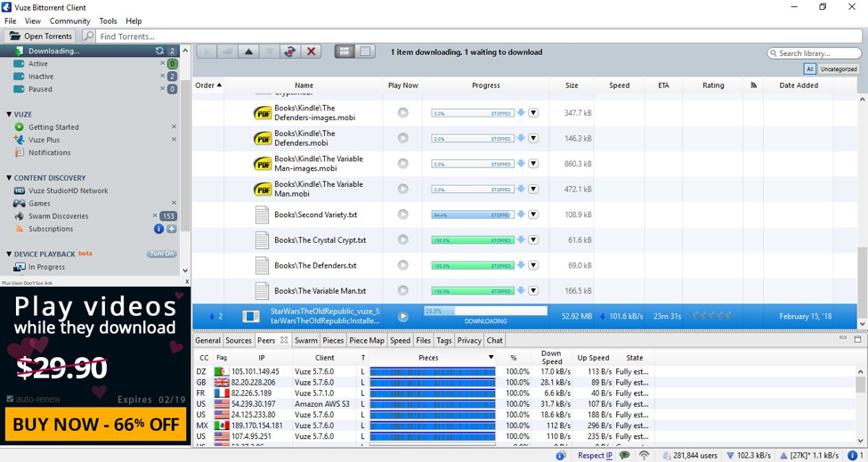Click blue download arrow for The Variable Man.txt
The width and height of the screenshot is (868, 462).
521,290
